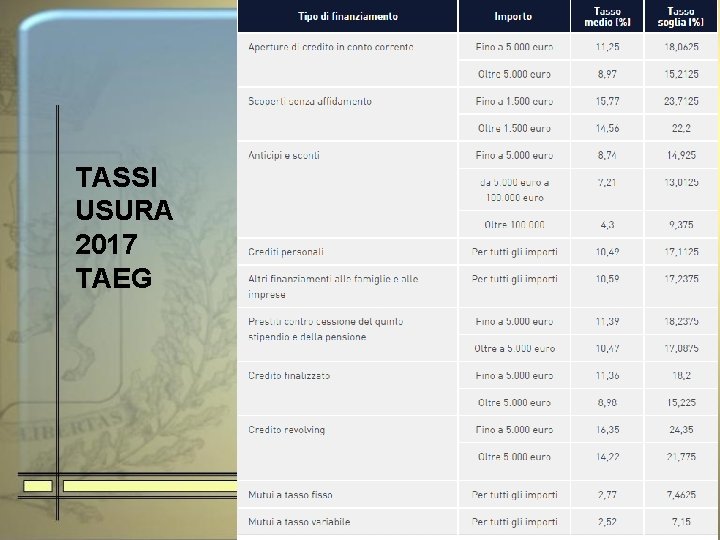
Task: Click the threshold value 7,15
Action: pyautogui.click(x=681, y=522)
